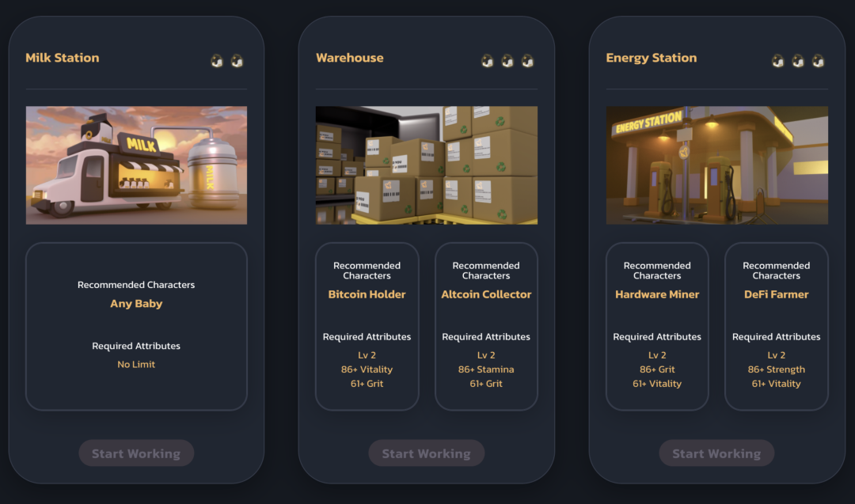Click the 86+ Vitality requirement for Bitcoin Holder
The height and width of the screenshot is (504, 855).
tap(367, 369)
